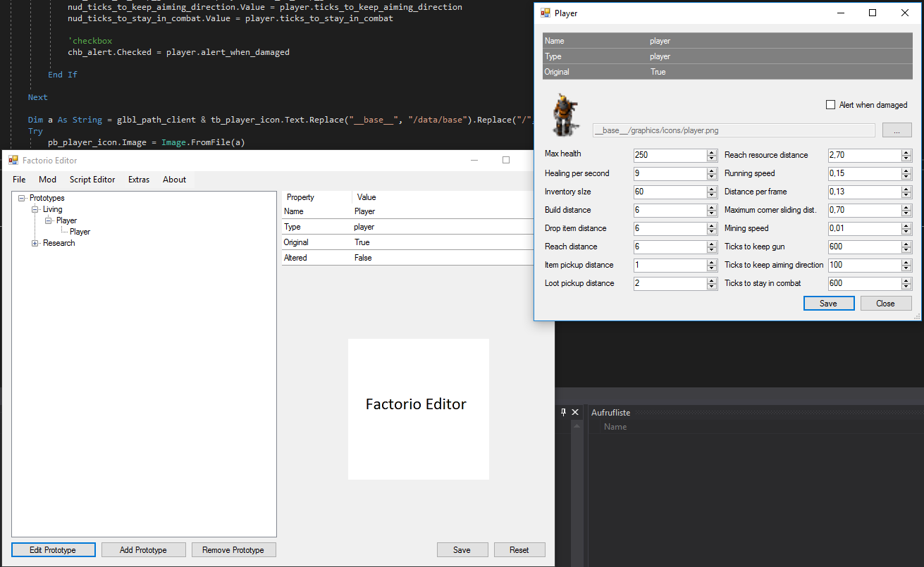The image size is (924, 567).
Task: Select the Name row in property table
Action: 407,211
